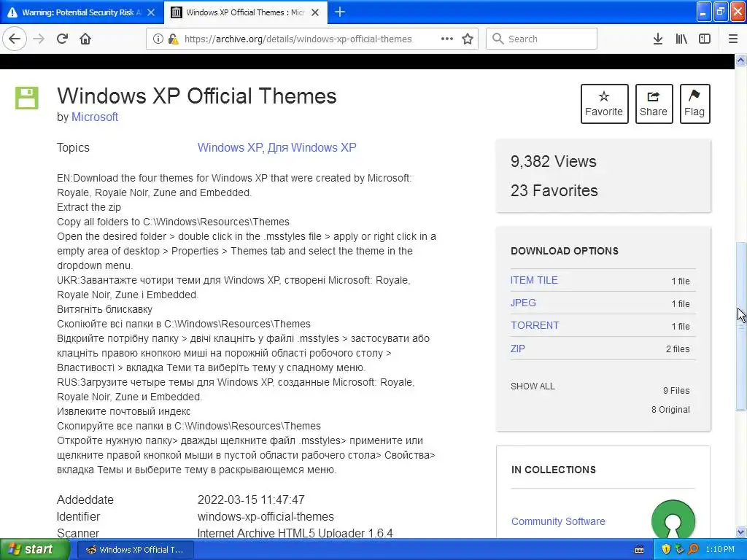Bookmark this page with the star icon
This screenshot has width=747, height=560.
(468, 39)
